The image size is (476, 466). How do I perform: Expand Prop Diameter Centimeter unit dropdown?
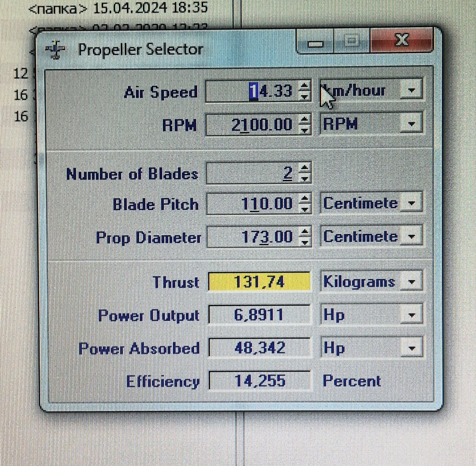coord(411,237)
